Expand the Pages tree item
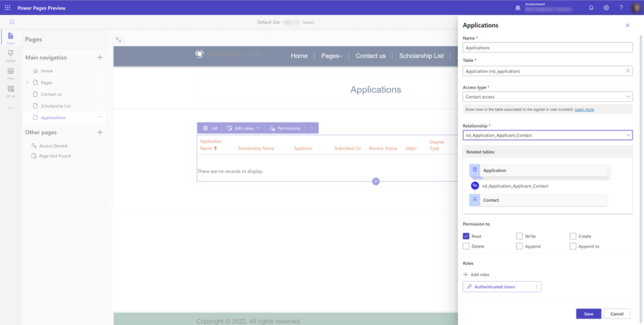This screenshot has width=644, height=325. (28, 83)
